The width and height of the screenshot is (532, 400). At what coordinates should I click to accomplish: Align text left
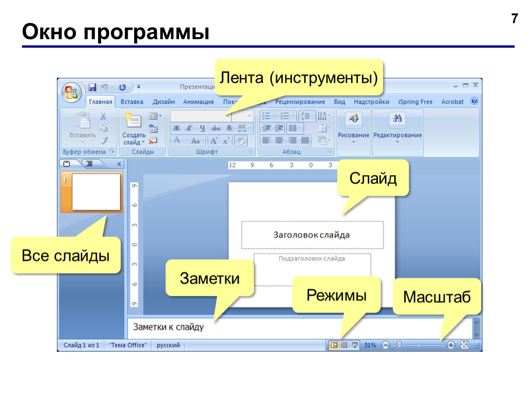(x=266, y=140)
